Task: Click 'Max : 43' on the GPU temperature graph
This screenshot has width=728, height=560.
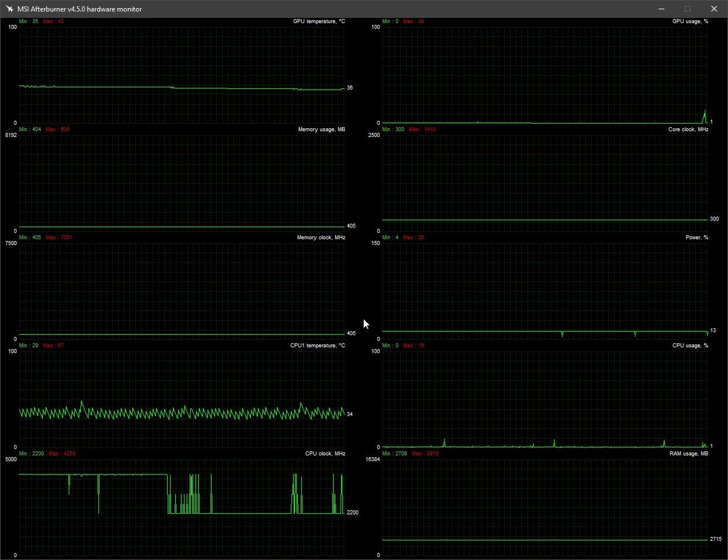Action: pos(53,21)
